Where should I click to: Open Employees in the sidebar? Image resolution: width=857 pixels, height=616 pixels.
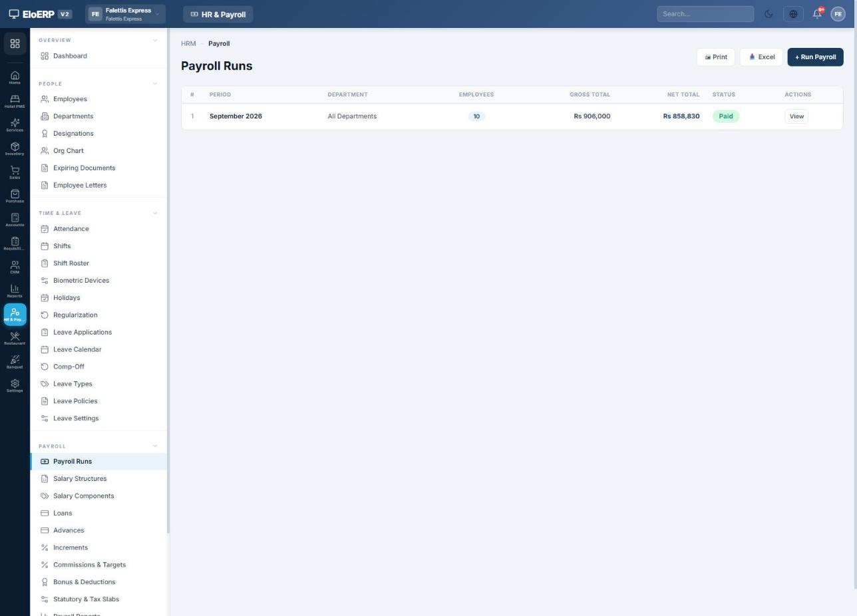tap(98, 99)
